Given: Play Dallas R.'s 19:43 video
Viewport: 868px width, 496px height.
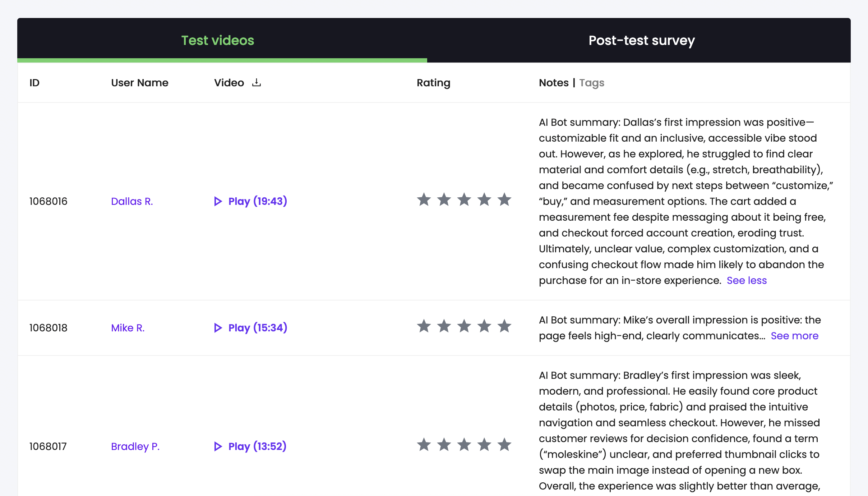Looking at the screenshot, I should (x=251, y=201).
